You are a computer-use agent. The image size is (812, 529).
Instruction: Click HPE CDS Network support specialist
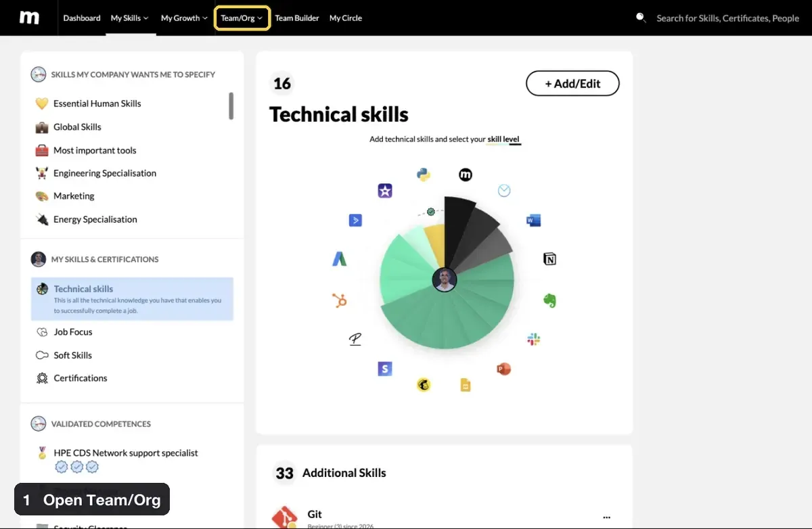(x=126, y=453)
